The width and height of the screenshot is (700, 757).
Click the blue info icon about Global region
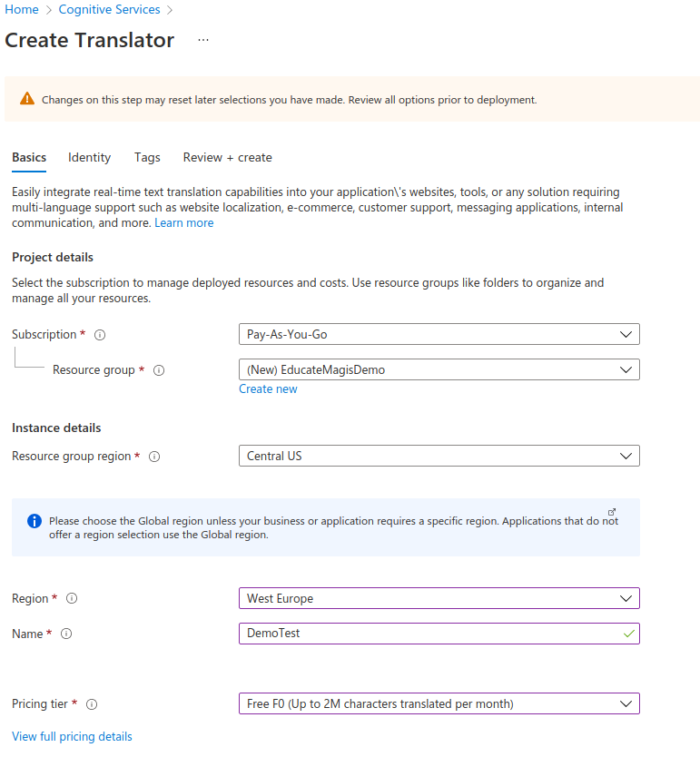(x=34, y=520)
